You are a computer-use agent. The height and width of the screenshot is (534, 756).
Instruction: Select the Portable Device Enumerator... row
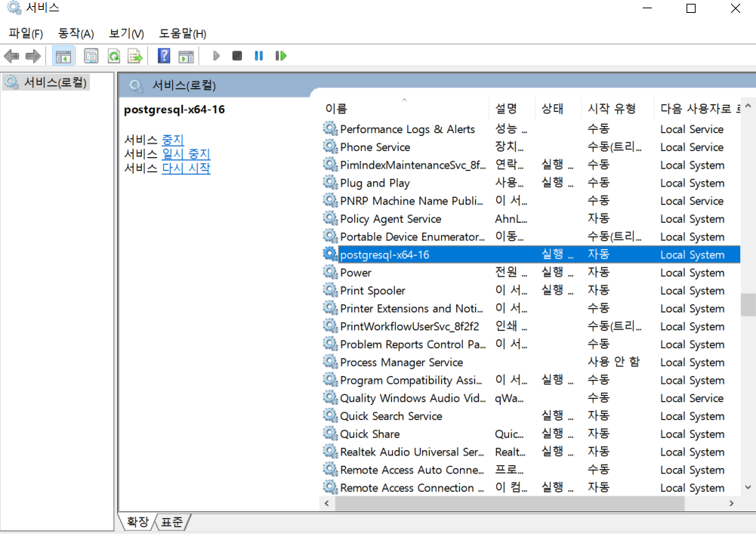530,236
